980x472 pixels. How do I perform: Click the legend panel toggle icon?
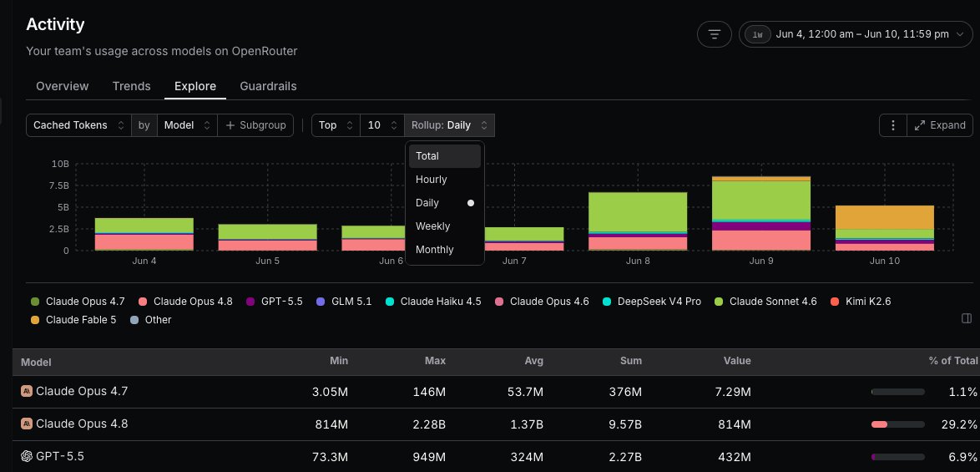coord(967,319)
